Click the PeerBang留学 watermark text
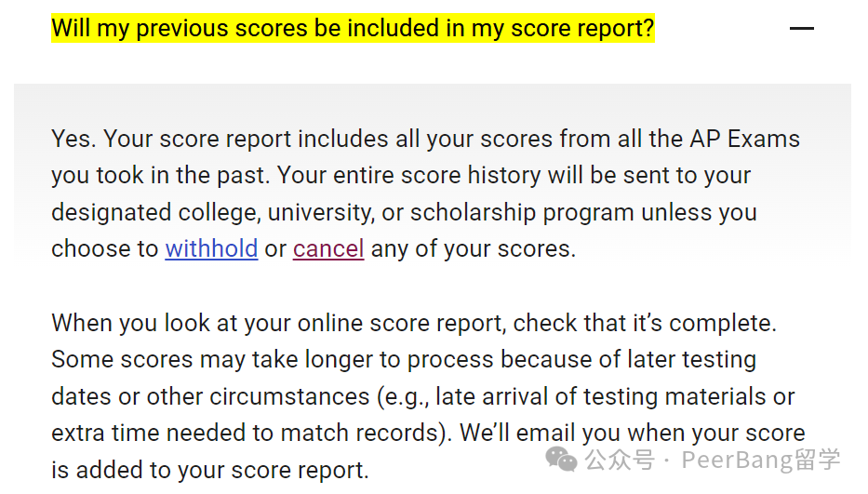The width and height of the screenshot is (868, 494). click(x=761, y=460)
